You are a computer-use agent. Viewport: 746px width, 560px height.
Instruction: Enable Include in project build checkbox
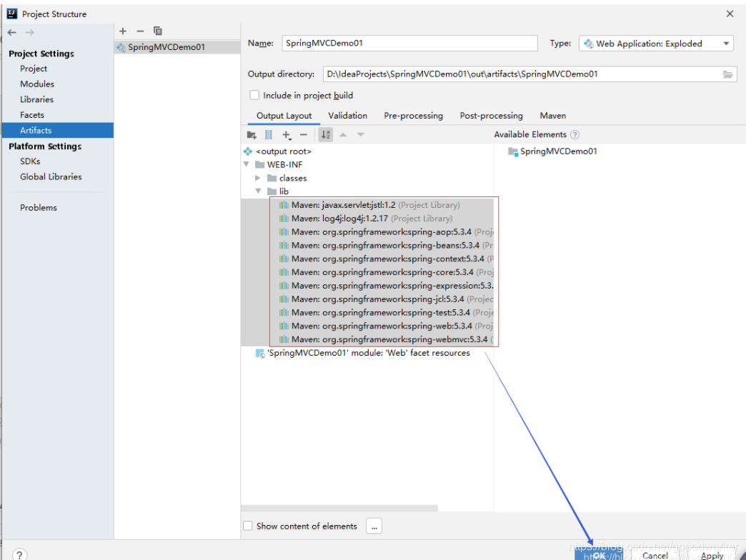tap(254, 95)
